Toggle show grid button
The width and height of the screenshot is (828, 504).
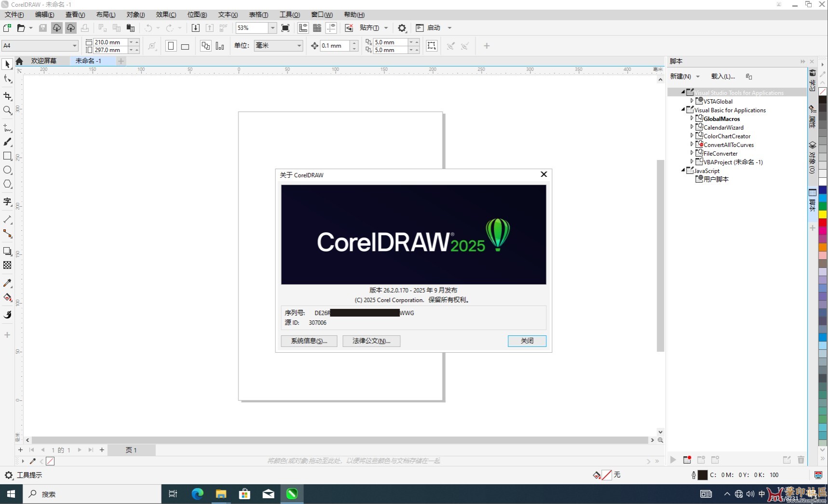pyautogui.click(x=317, y=28)
